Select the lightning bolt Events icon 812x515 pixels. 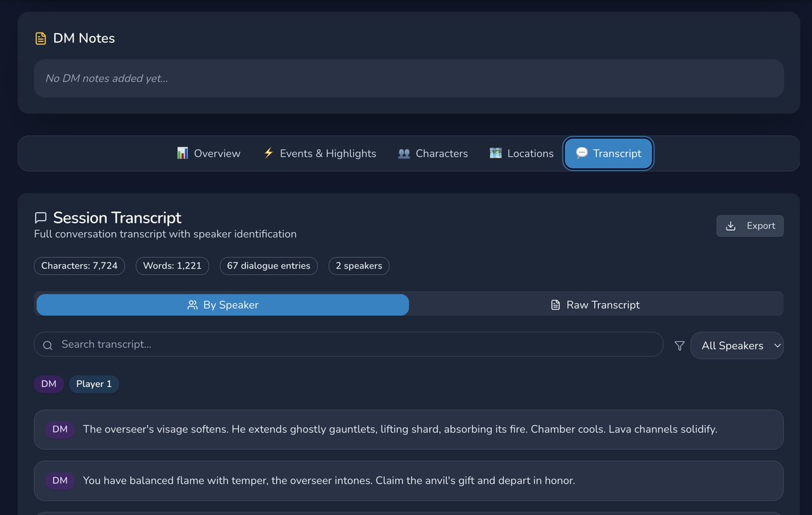(268, 153)
